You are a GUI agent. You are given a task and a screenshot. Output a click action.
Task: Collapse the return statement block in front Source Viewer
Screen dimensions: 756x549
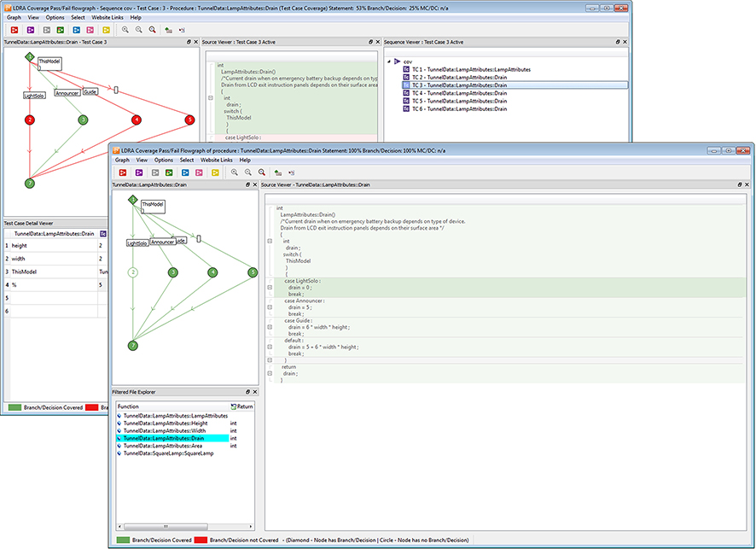click(270, 373)
